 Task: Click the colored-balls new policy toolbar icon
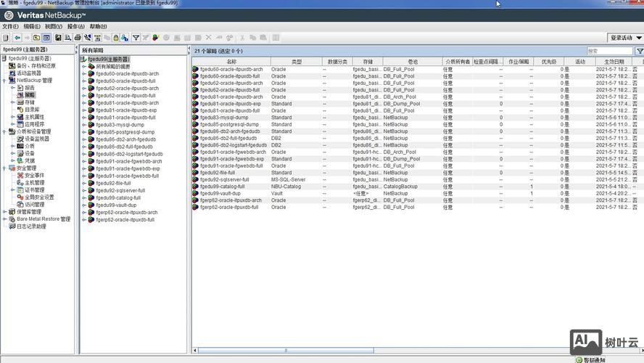coord(156,38)
